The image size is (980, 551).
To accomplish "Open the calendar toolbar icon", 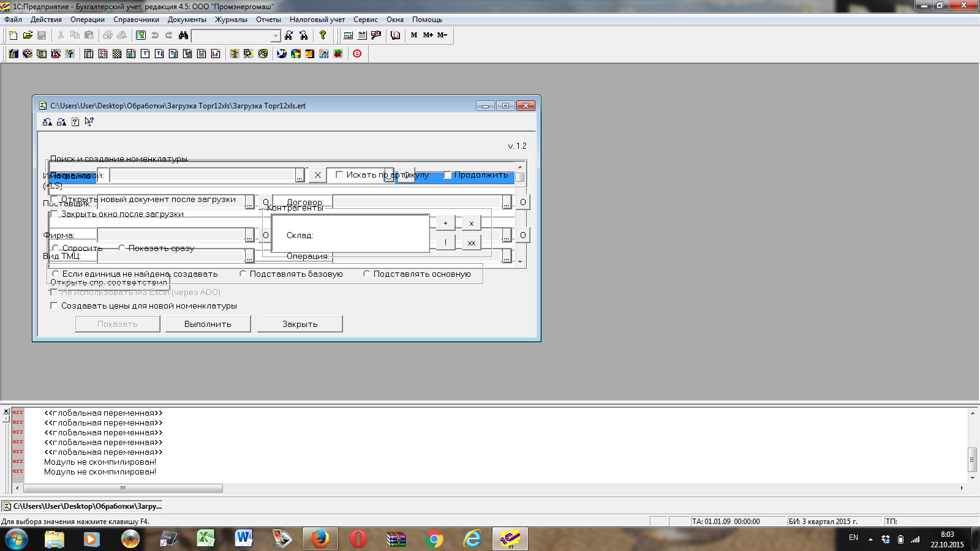I will click(x=362, y=36).
